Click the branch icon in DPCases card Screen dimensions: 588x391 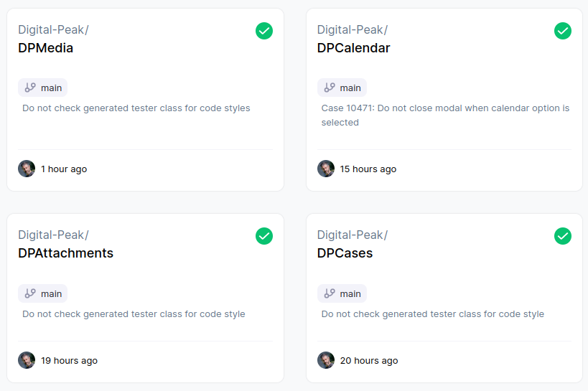click(330, 293)
